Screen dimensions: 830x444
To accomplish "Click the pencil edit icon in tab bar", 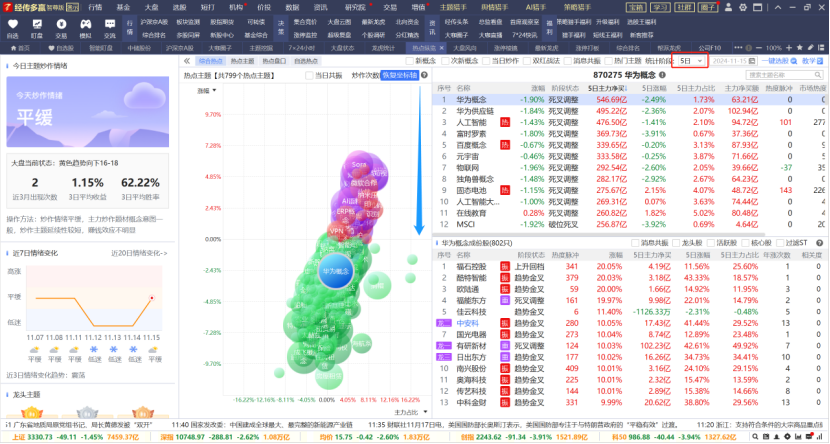I will click(810, 48).
